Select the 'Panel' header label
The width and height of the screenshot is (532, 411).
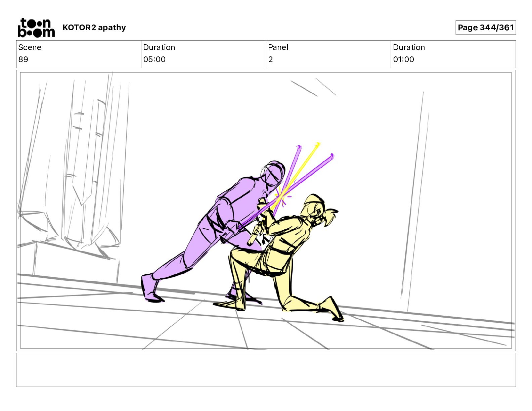[x=278, y=47]
